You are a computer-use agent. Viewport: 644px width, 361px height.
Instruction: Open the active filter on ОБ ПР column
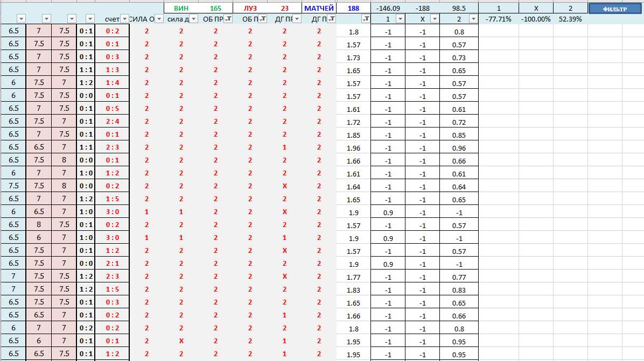click(x=228, y=19)
